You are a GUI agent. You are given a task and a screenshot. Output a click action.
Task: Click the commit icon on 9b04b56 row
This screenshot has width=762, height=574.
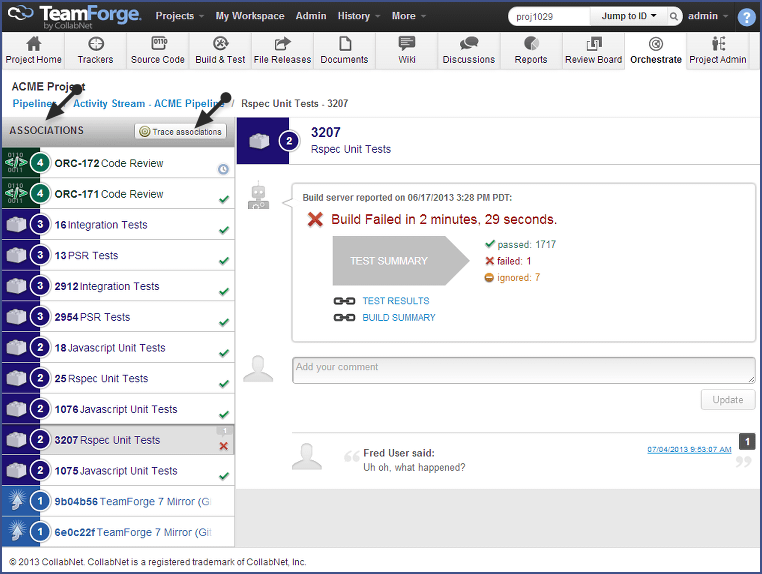pos(17,501)
